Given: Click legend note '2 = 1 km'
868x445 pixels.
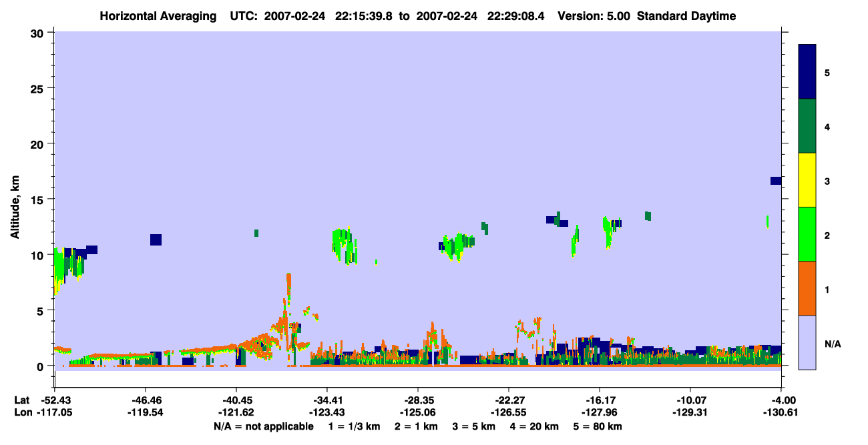Looking at the screenshot, I should coord(417,426).
